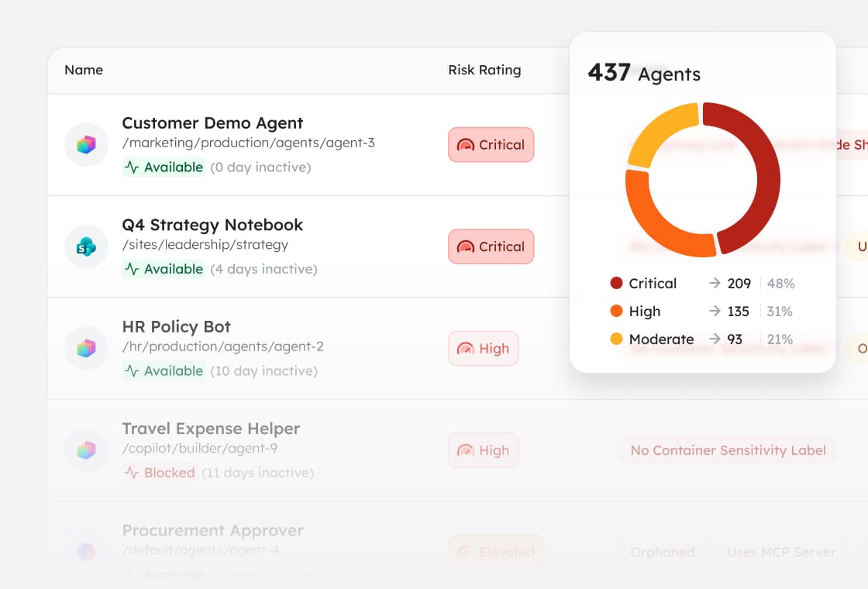Click the Critical badge for Q4 Strategy Notebook
Screen dimensions: 868x589
point(491,246)
